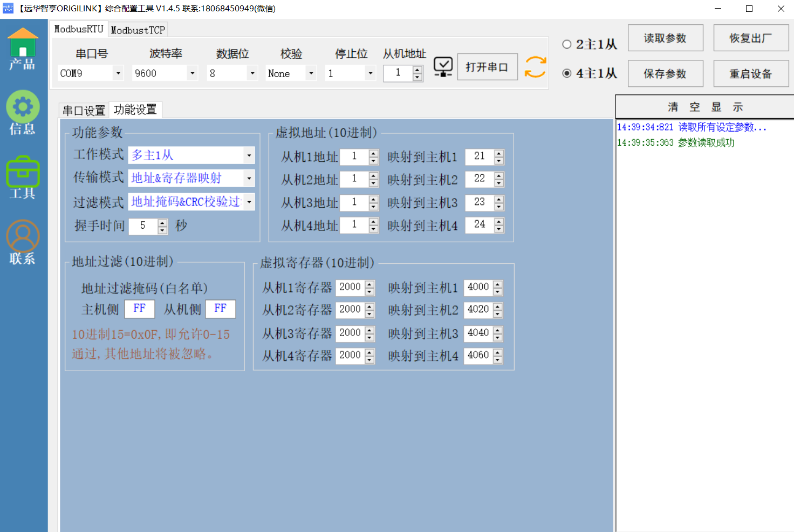794x532 pixels.
Task: Switch to the ModbustTCP tab
Action: click(138, 30)
